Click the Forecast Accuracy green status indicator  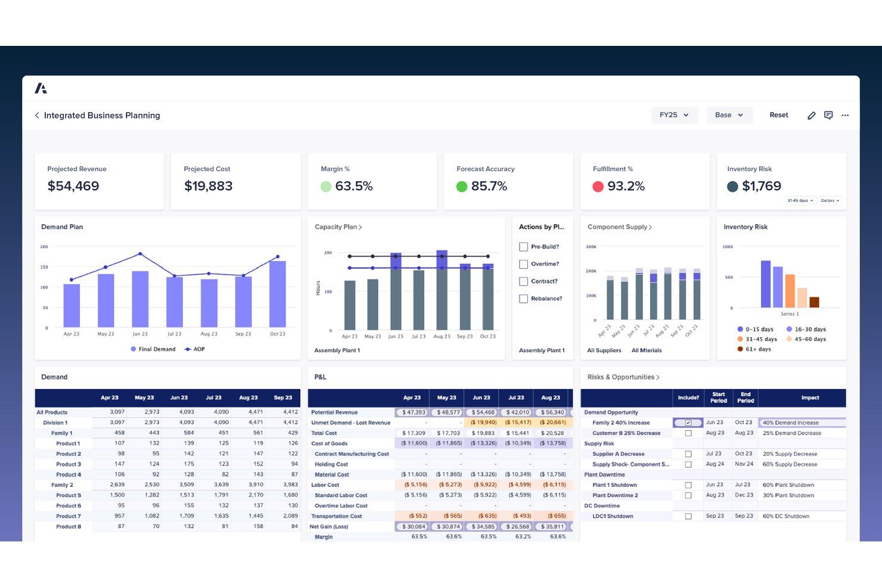(462, 186)
